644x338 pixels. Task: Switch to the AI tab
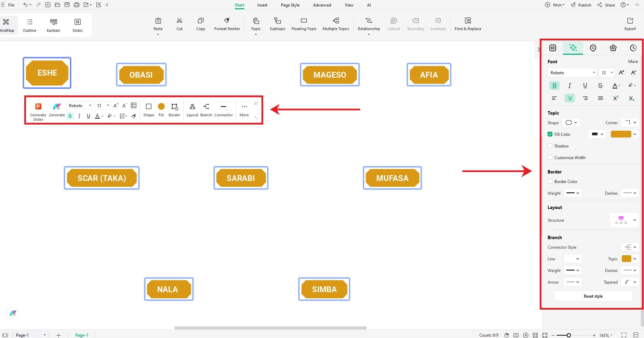(369, 5)
